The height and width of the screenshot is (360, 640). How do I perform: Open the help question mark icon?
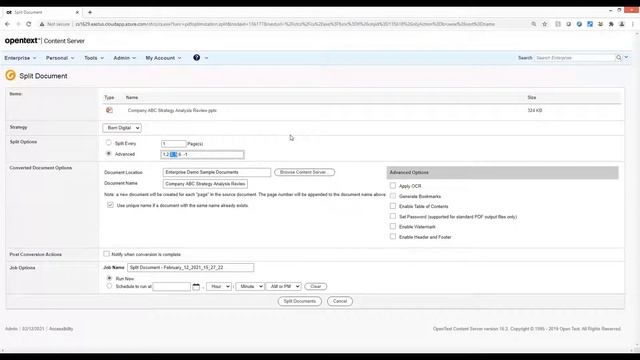(196, 58)
